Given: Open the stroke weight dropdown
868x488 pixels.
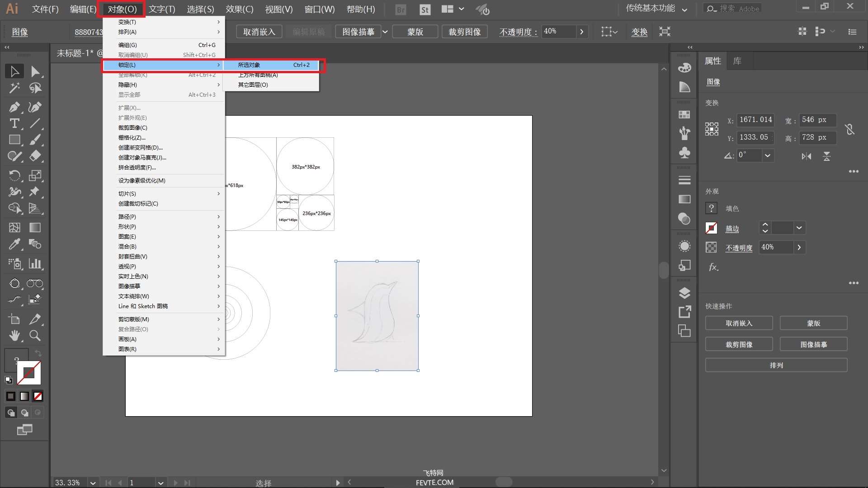Looking at the screenshot, I should (x=799, y=228).
